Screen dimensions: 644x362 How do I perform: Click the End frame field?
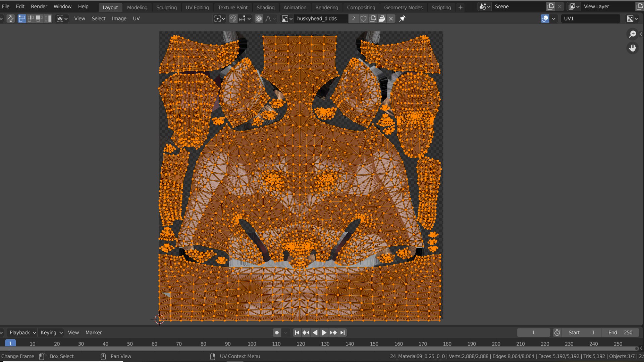[620, 333]
